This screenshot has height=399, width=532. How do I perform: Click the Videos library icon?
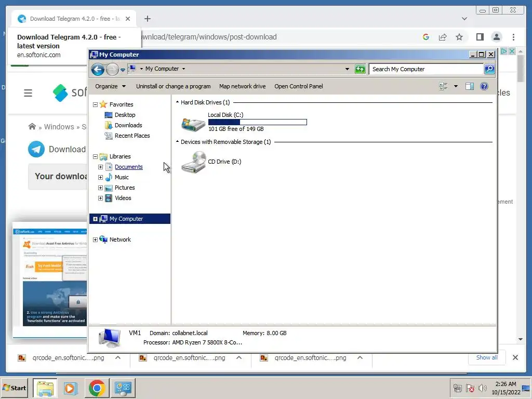click(109, 198)
